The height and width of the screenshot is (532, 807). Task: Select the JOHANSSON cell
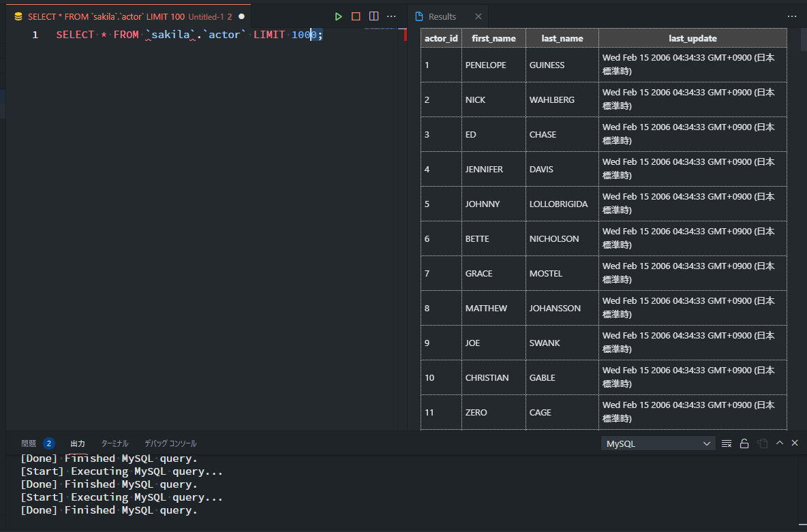pos(562,308)
